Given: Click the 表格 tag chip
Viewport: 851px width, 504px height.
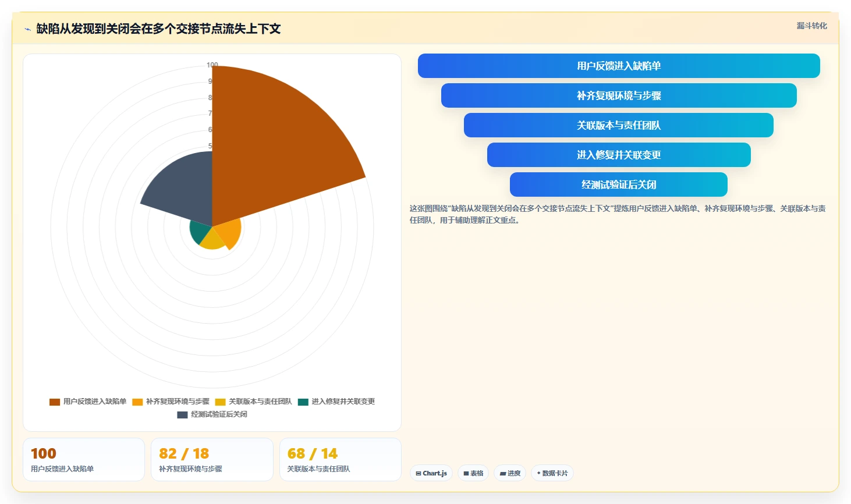Looking at the screenshot, I should (x=473, y=473).
